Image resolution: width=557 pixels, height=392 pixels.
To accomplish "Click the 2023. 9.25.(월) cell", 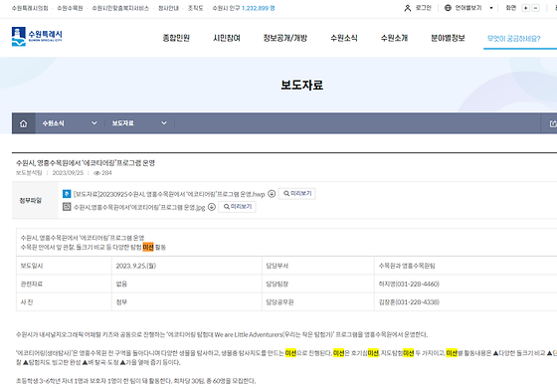I will pos(187,266).
